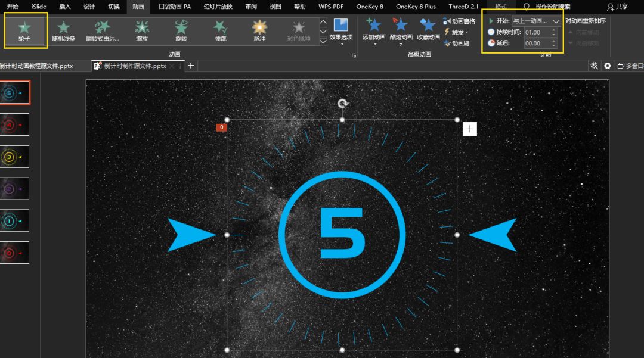
Task: Click the 多窗口 multi-window button
Action: click(630, 66)
